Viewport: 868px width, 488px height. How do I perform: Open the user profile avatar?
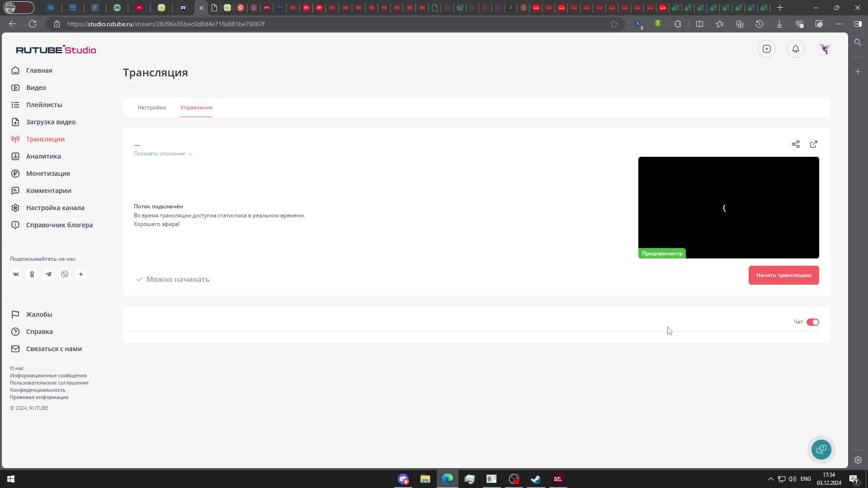(x=825, y=49)
